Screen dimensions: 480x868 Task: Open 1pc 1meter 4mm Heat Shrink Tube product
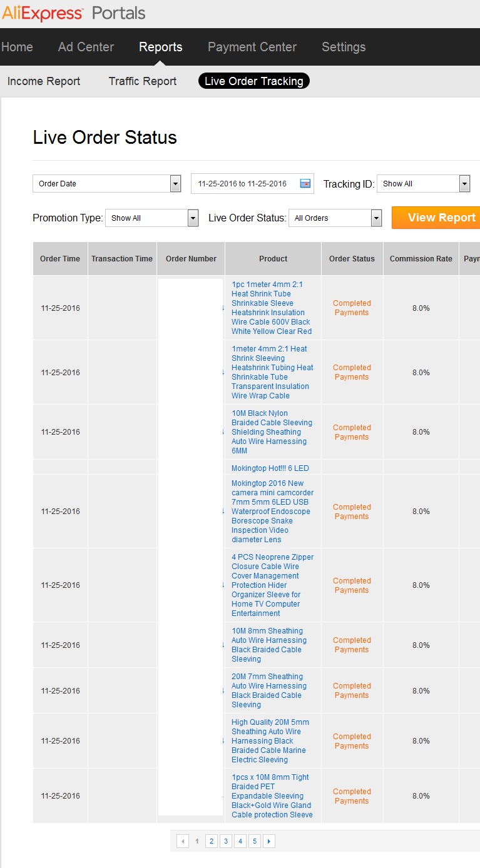pos(272,308)
